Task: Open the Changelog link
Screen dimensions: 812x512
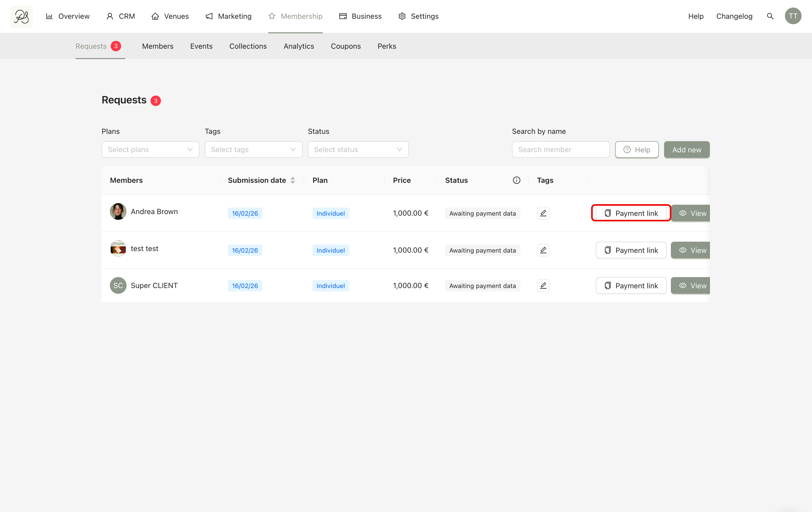Action: pos(734,16)
